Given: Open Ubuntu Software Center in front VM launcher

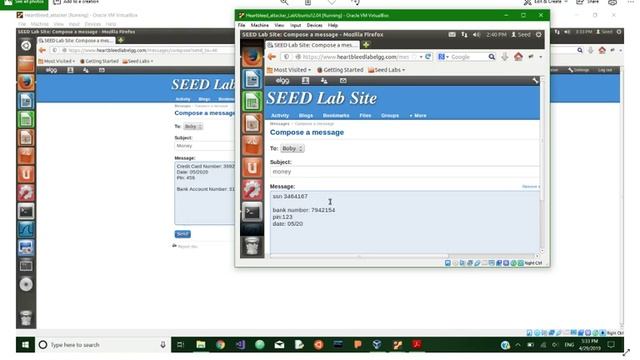Looking at the screenshot, I should coord(252,145).
